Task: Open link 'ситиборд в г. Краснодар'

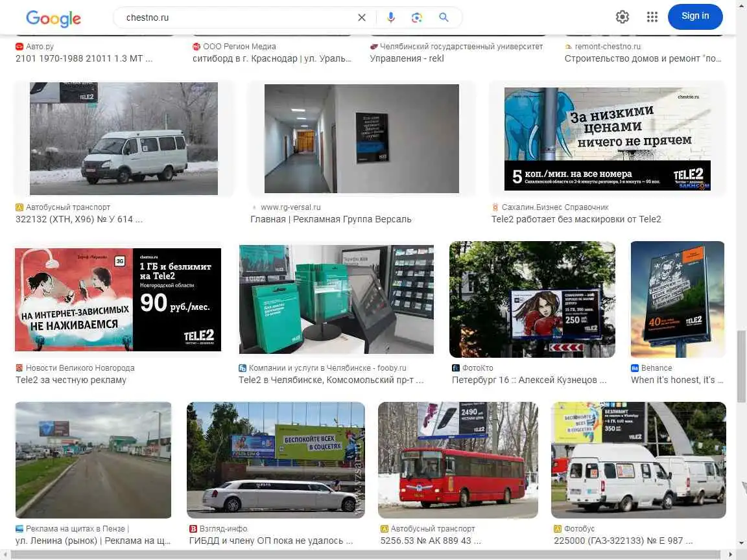Action: (272, 58)
